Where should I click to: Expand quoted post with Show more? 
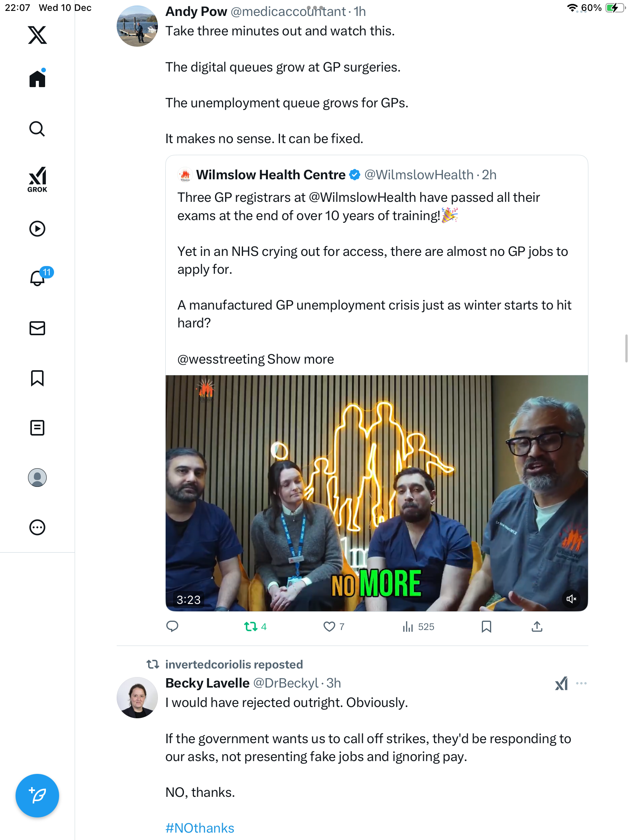300,359
